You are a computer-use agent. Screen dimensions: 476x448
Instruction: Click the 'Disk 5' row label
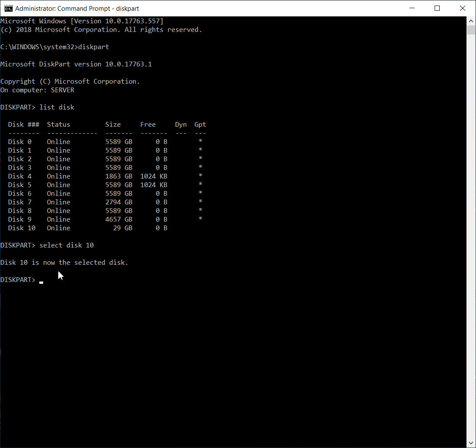click(x=20, y=185)
